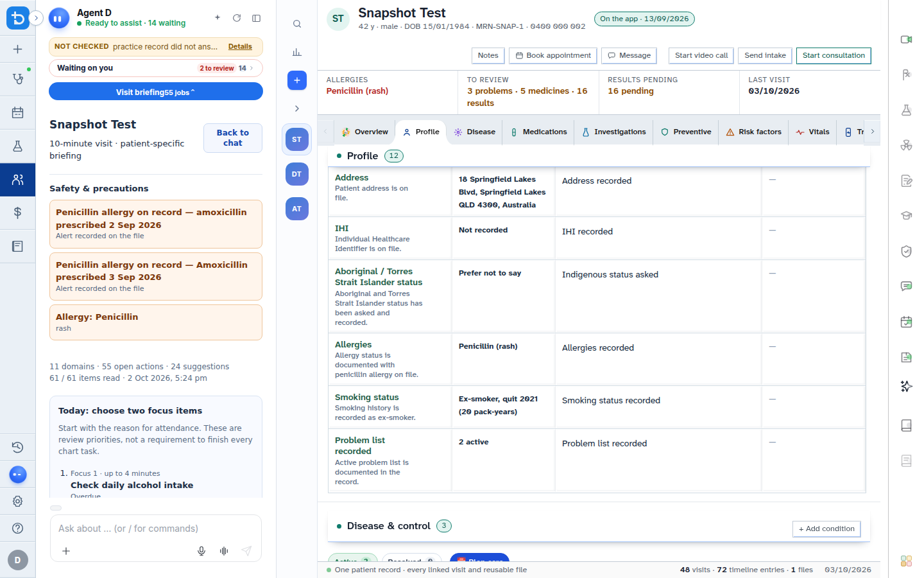Toggle the Agent D pause button

click(59, 19)
